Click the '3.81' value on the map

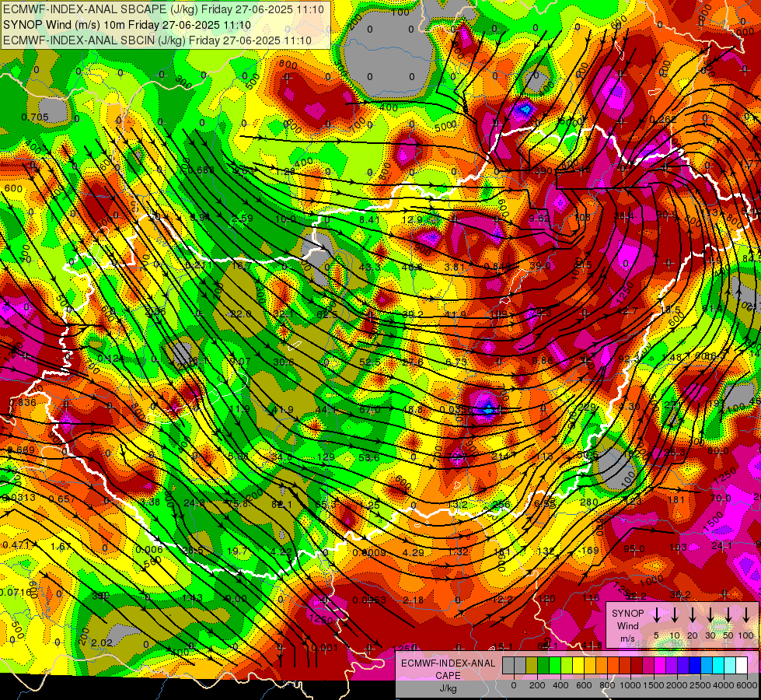click(455, 266)
